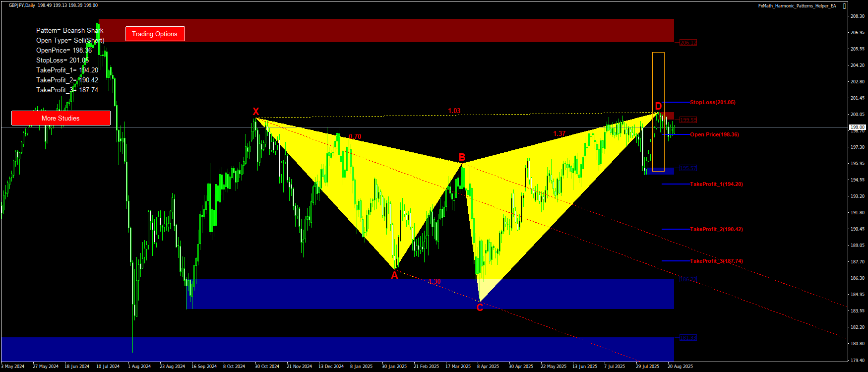The width and height of the screenshot is (868, 372).
Task: Click the Open Price(198.36) level label
Action: (714, 134)
